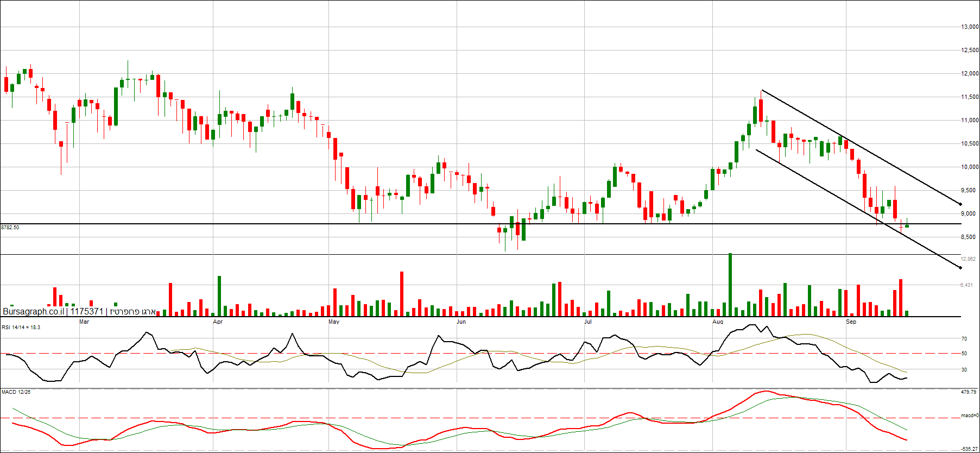Click the 12,862 volume axis label
The image size is (980, 453).
pos(968,259)
